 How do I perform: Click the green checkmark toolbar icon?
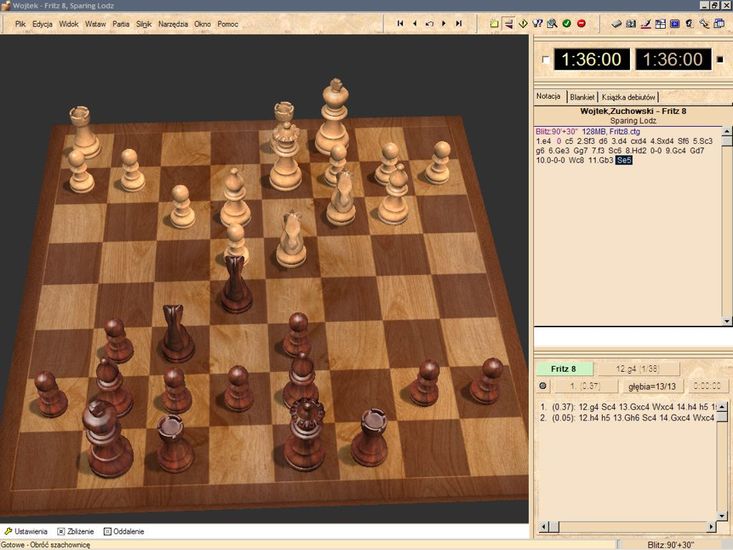coord(566,22)
